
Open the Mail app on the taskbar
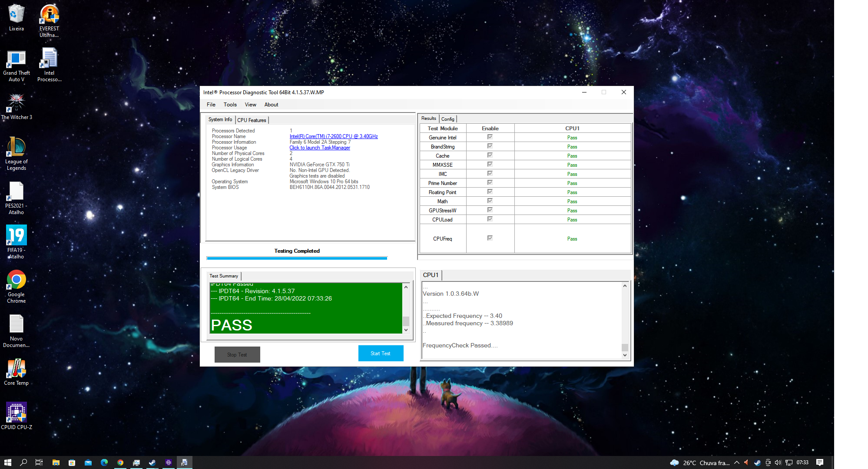click(x=88, y=462)
